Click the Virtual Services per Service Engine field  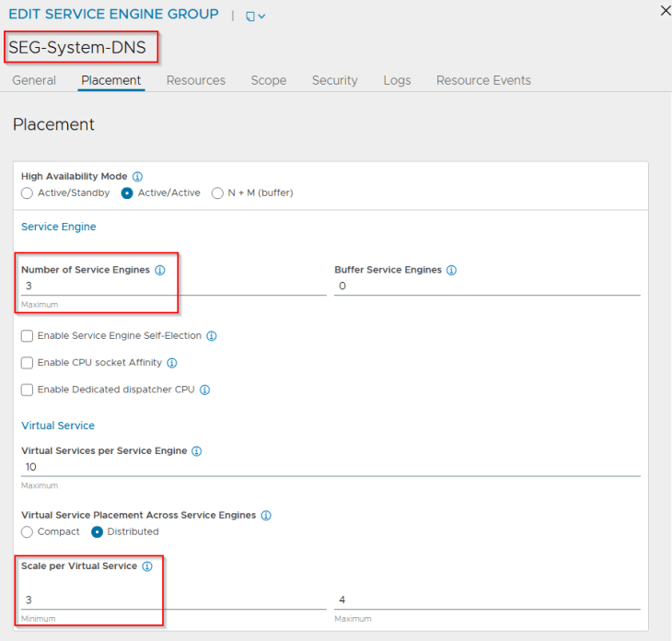coord(330,467)
